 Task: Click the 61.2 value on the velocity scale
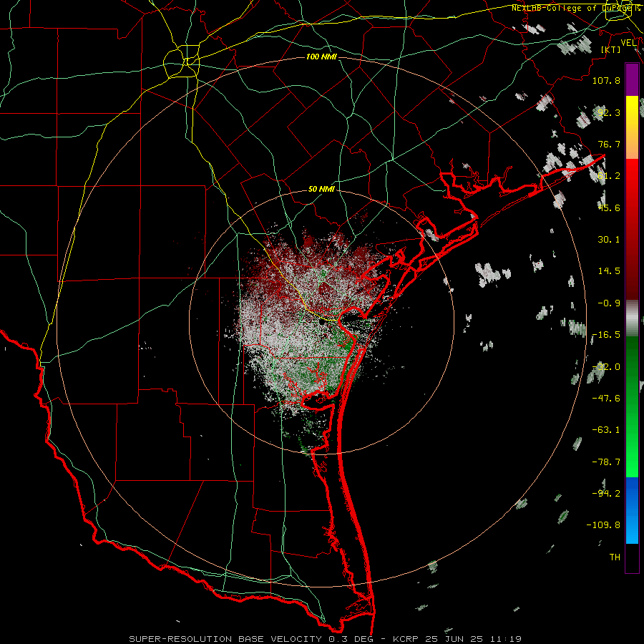point(609,176)
